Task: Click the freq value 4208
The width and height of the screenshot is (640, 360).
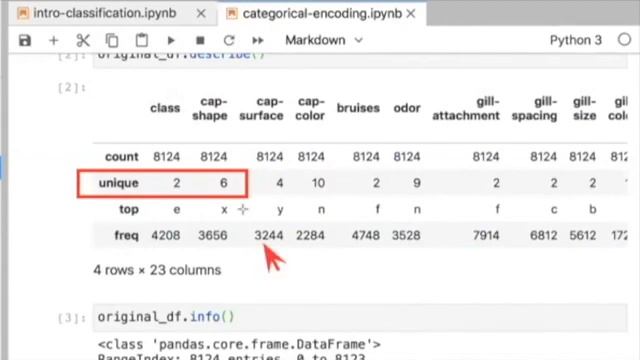Action: click(x=166, y=236)
